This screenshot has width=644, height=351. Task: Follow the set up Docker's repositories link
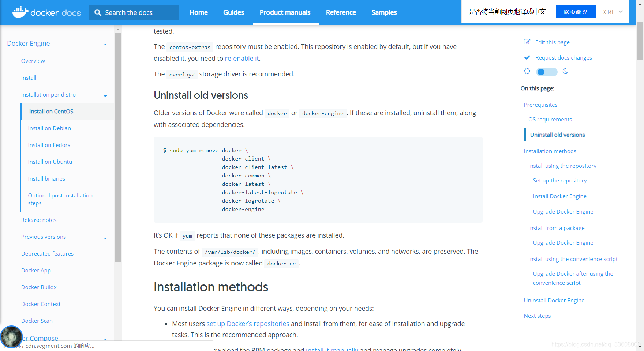pos(248,324)
